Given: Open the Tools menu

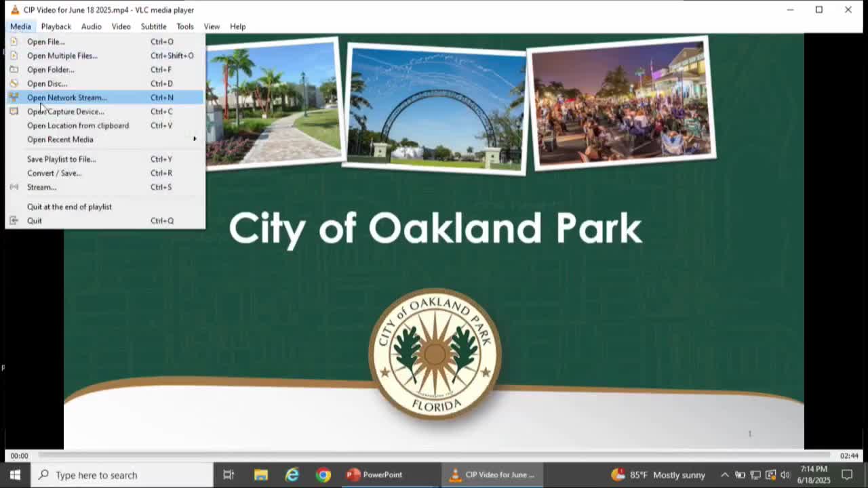Looking at the screenshot, I should click(184, 26).
